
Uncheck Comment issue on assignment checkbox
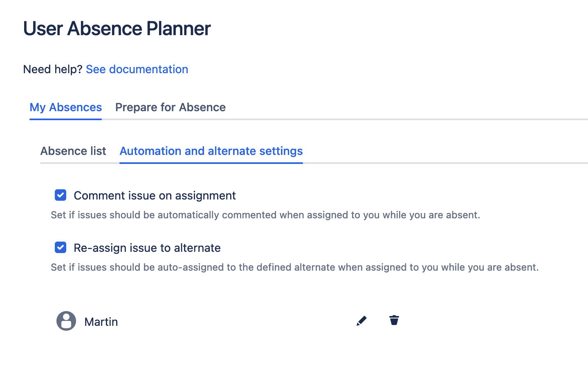point(61,195)
